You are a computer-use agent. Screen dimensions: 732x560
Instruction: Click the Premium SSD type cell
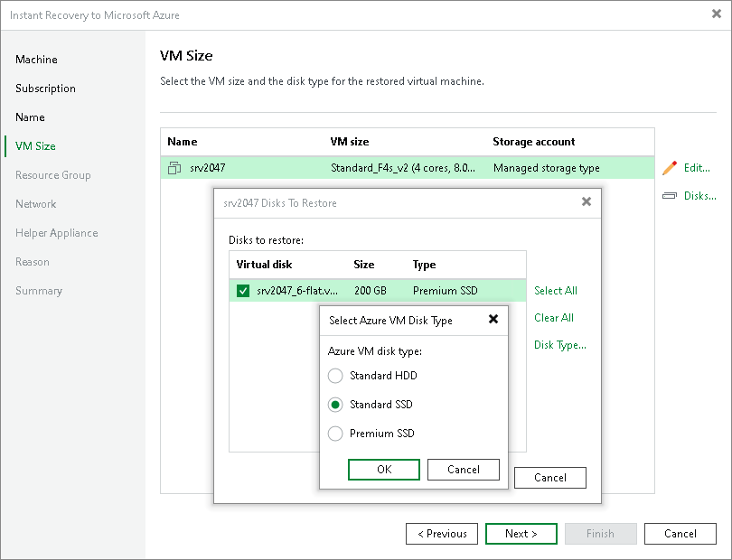pyautogui.click(x=446, y=291)
